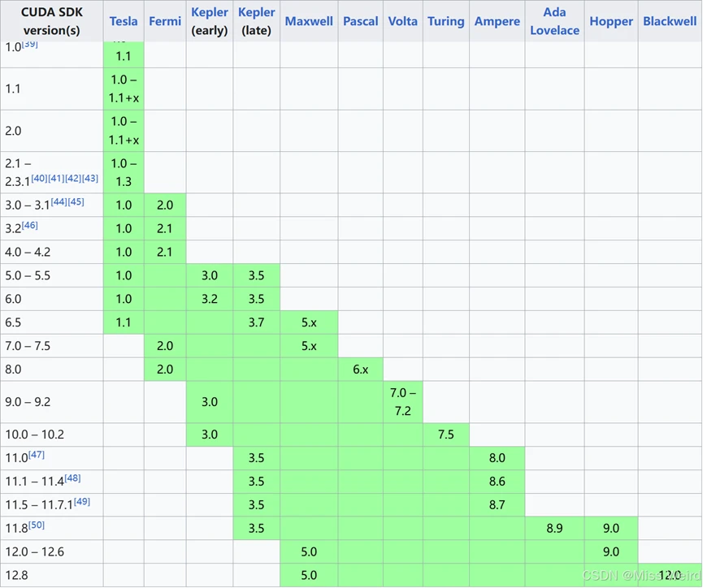Viewport: 703px width, 588px height.
Task: Open citation [47] beside SDK 11.0
Action: (37, 455)
